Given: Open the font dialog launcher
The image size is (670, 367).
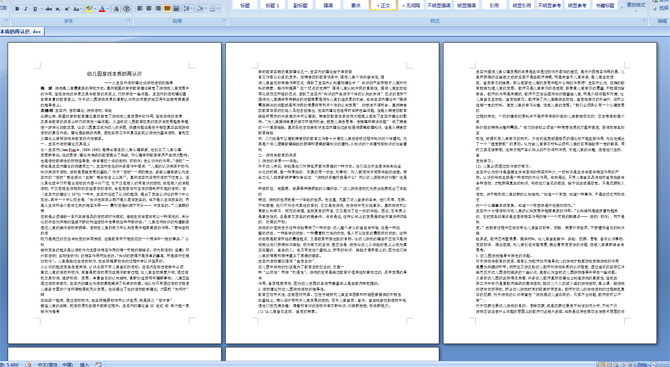Looking at the screenshot, I should (x=129, y=21).
